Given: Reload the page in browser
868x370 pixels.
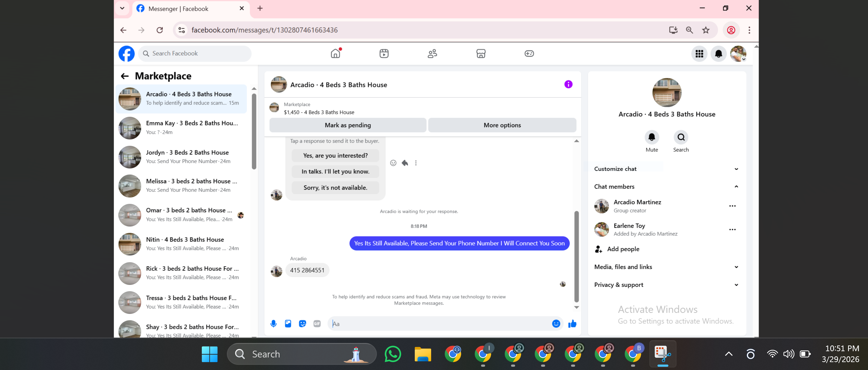Looking at the screenshot, I should [160, 30].
